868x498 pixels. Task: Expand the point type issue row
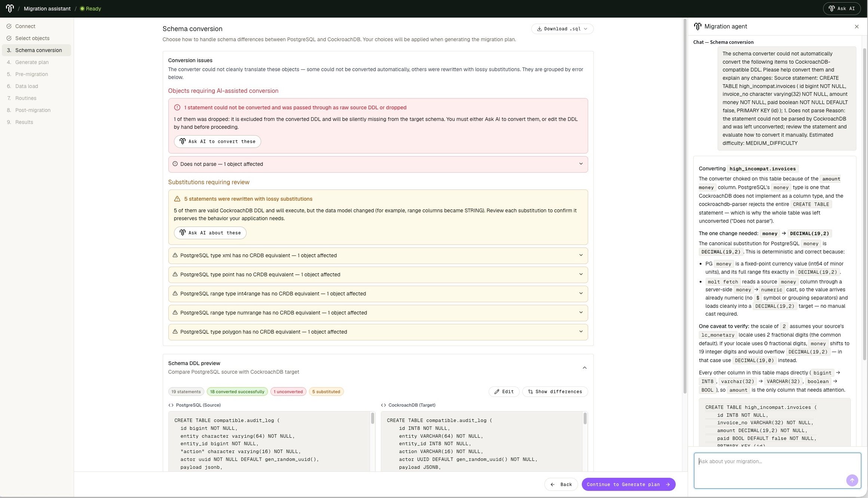[378, 274]
